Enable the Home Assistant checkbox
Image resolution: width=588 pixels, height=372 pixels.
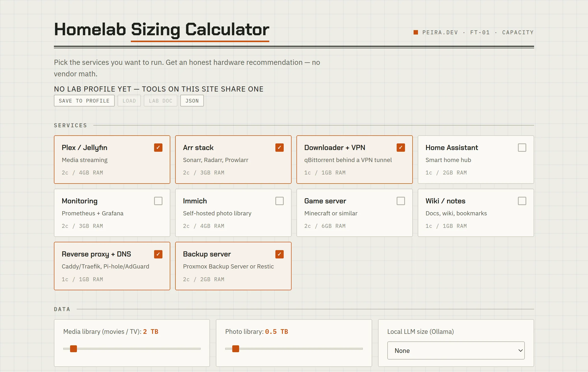(x=522, y=148)
